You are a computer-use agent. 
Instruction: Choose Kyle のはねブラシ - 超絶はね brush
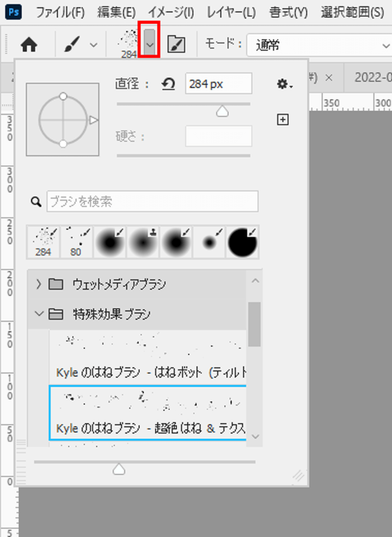tap(148, 412)
